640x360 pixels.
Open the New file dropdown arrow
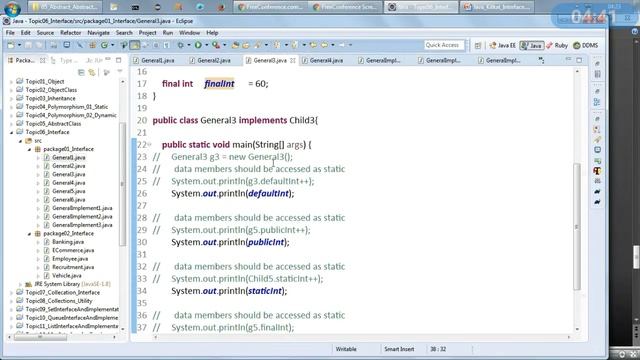19,45
